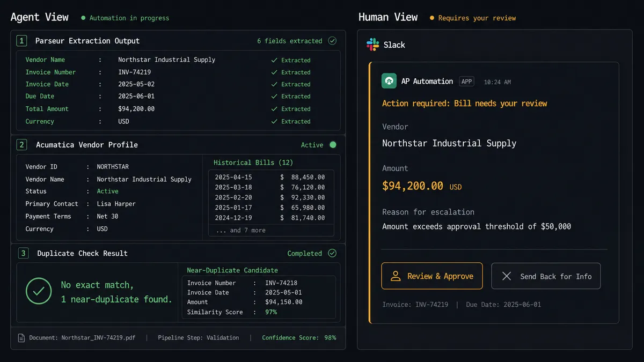This screenshot has height=362, width=644.
Task: Click the step 1 number badge
Action: click(21, 41)
